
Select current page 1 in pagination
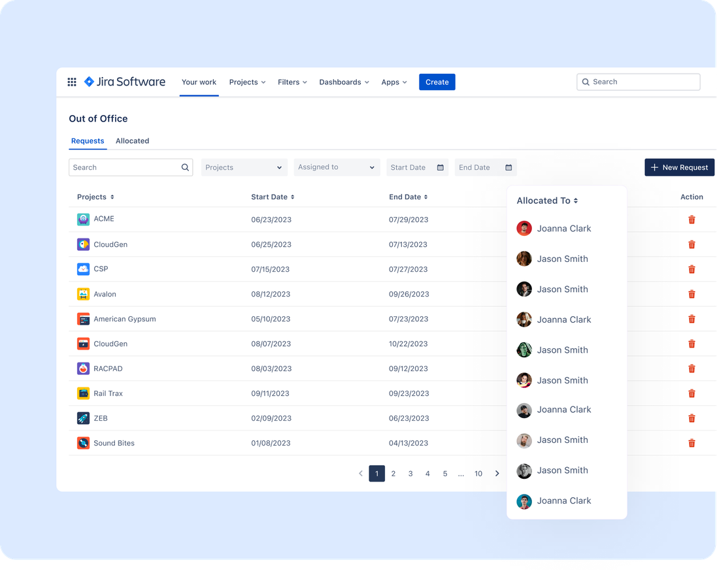click(x=376, y=474)
